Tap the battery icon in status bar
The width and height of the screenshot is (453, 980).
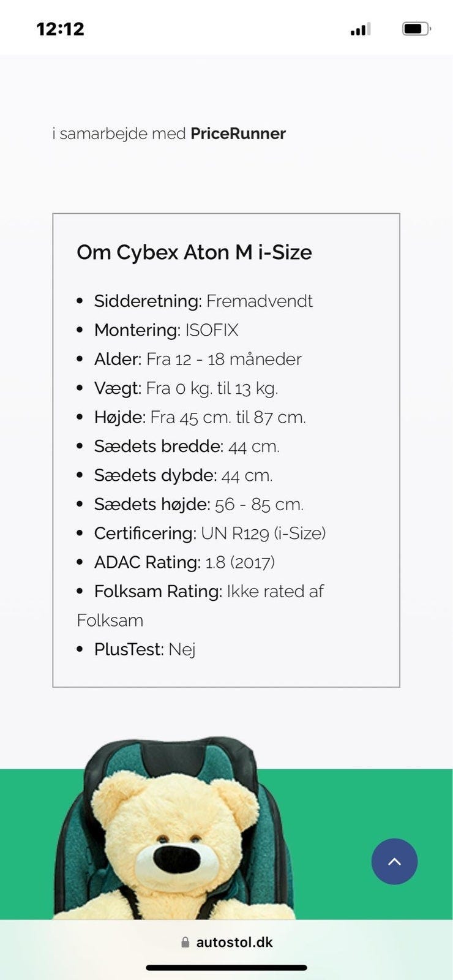click(416, 28)
